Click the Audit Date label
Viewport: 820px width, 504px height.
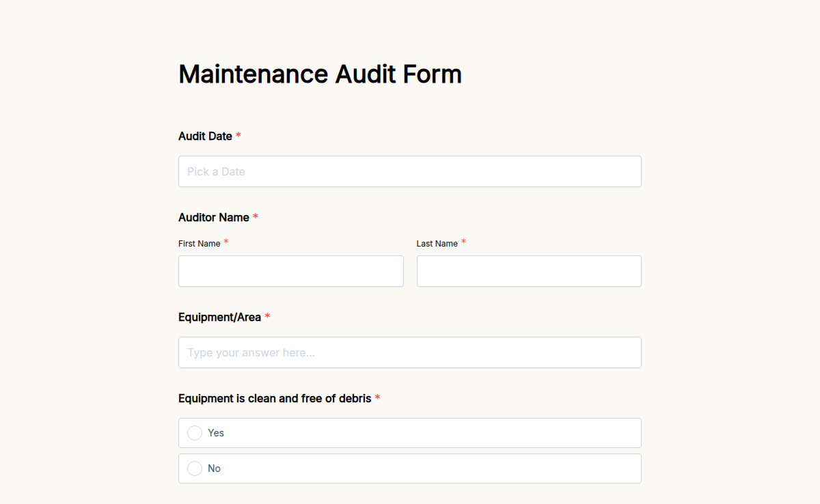coord(204,136)
